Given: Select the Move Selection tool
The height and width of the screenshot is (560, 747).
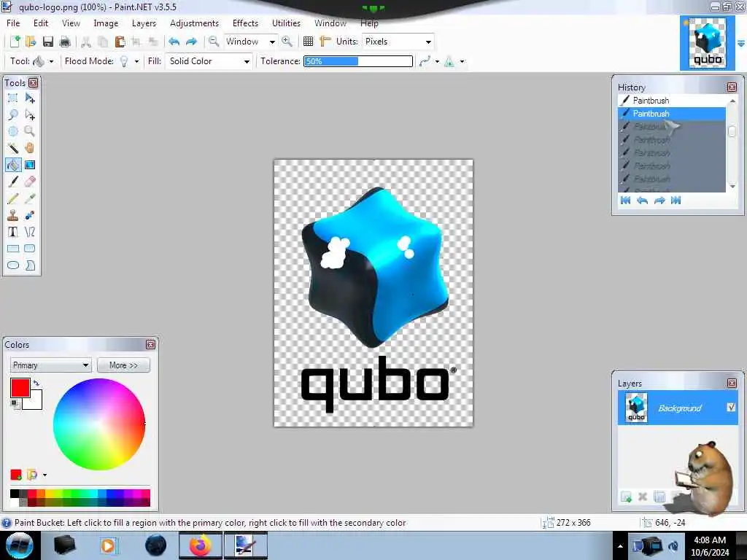Looking at the screenshot, I should coord(29,114).
